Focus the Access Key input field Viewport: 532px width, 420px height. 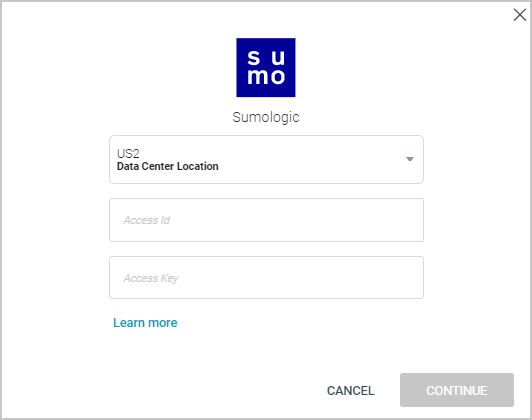coord(266,278)
